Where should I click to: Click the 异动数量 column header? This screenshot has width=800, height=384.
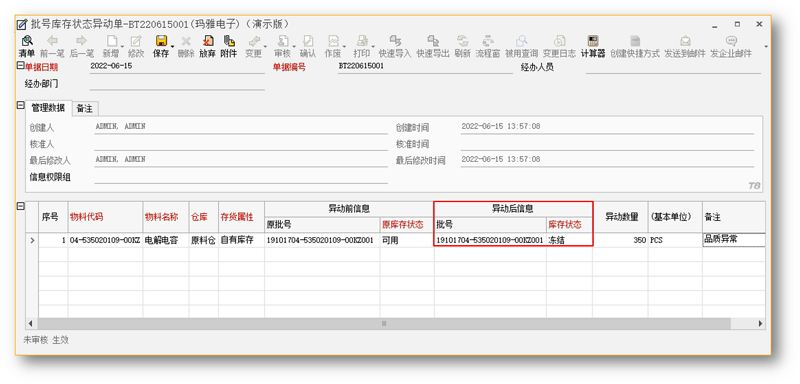click(x=620, y=217)
